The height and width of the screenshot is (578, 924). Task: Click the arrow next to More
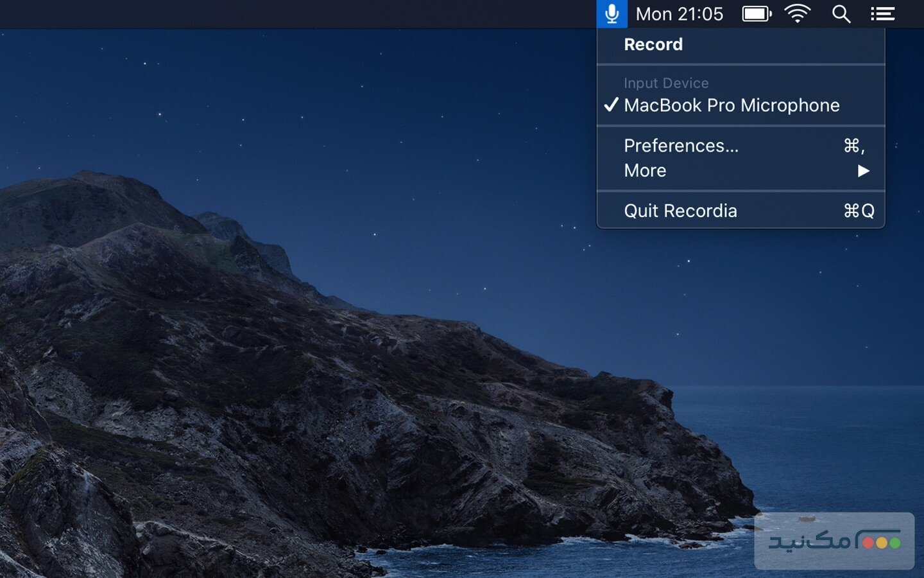863,171
